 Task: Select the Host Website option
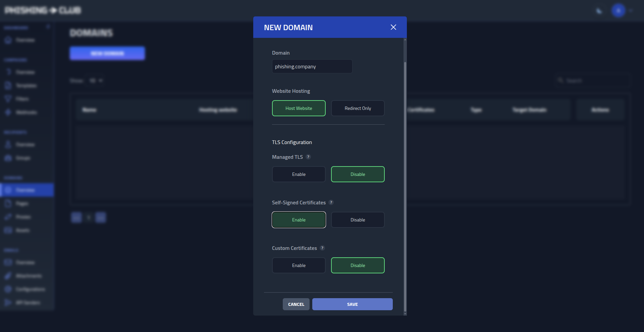pos(299,108)
